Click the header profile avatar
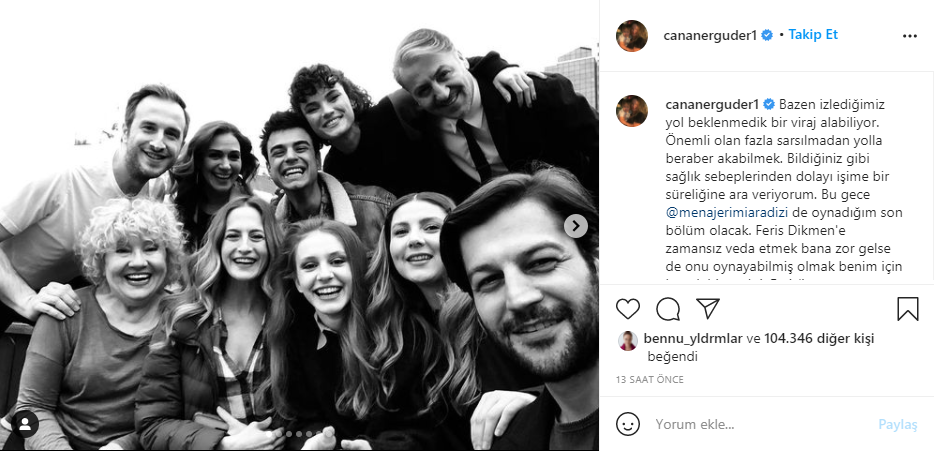The image size is (934, 451). pos(632,35)
